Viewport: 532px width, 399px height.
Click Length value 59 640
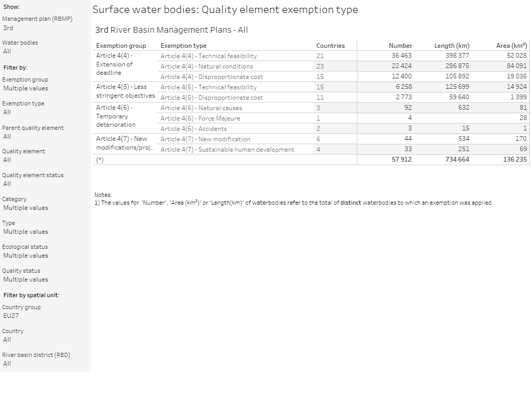tap(459, 97)
